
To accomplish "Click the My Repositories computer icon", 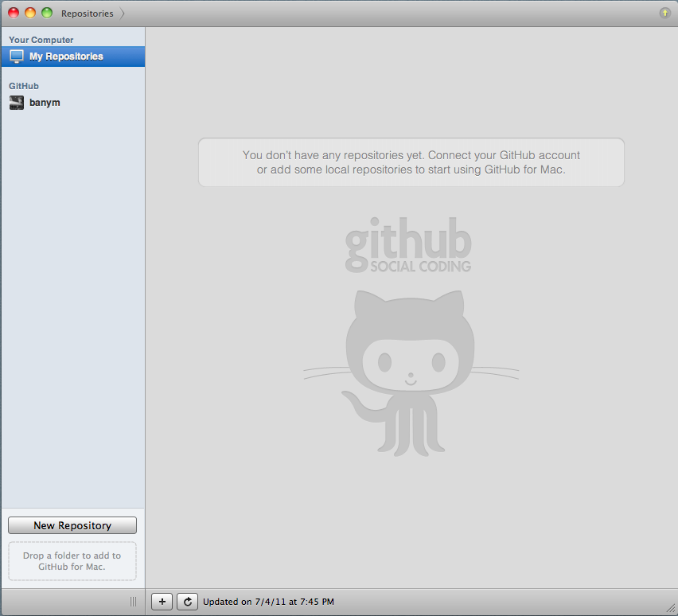I will pyautogui.click(x=17, y=57).
